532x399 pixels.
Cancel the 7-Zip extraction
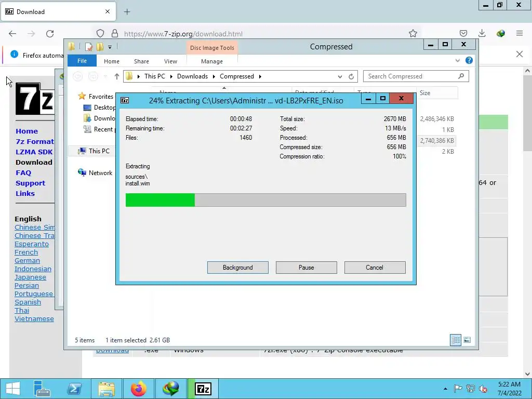(x=375, y=268)
